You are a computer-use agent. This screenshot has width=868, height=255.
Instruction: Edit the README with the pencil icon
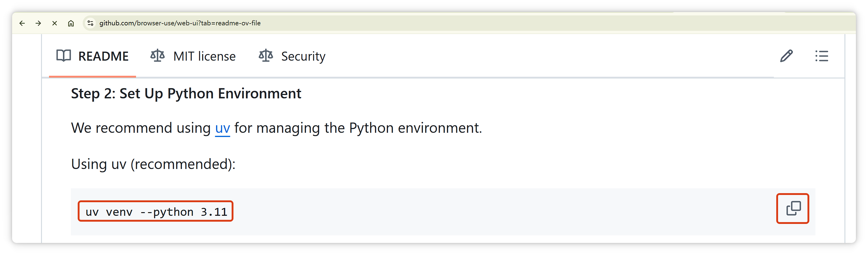tap(786, 56)
